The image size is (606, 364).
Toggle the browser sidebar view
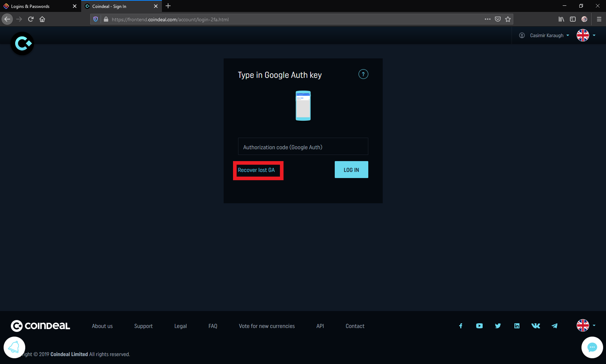click(x=573, y=19)
